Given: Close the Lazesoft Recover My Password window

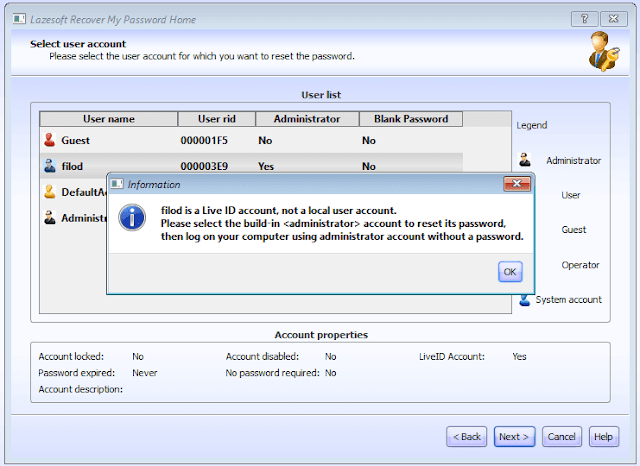Looking at the screenshot, I should [x=613, y=19].
